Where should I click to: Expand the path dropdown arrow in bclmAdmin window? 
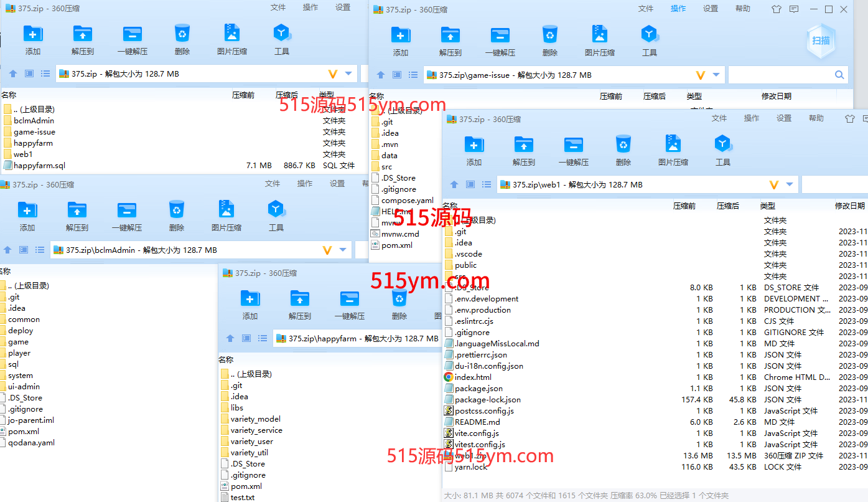pos(343,250)
